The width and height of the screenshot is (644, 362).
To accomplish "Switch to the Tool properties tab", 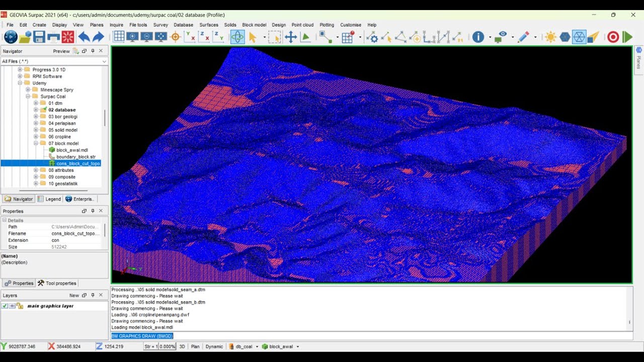I will (57, 283).
